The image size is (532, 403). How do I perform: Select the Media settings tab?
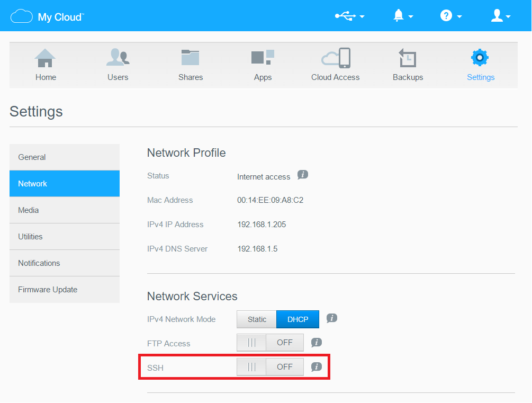tap(65, 210)
